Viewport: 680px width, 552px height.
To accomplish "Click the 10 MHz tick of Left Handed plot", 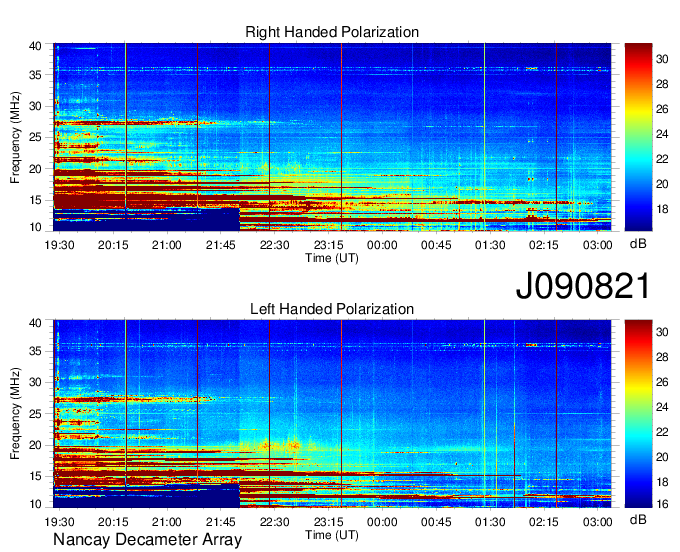I will click(35, 504).
